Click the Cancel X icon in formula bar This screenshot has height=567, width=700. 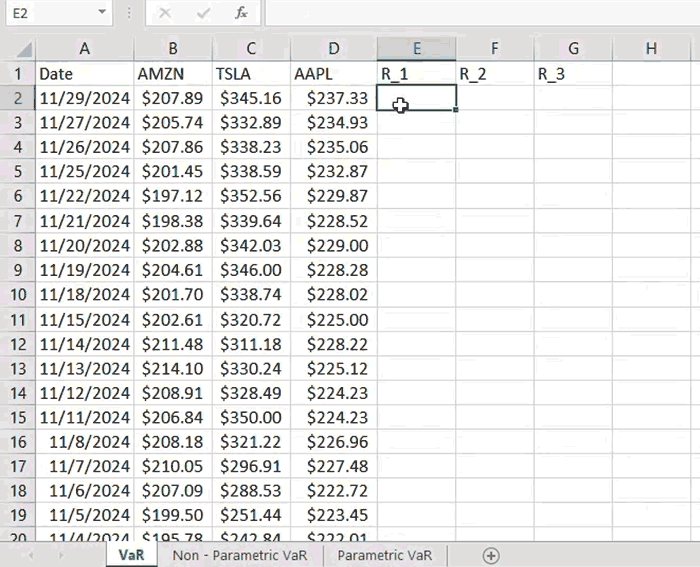pyautogui.click(x=165, y=13)
